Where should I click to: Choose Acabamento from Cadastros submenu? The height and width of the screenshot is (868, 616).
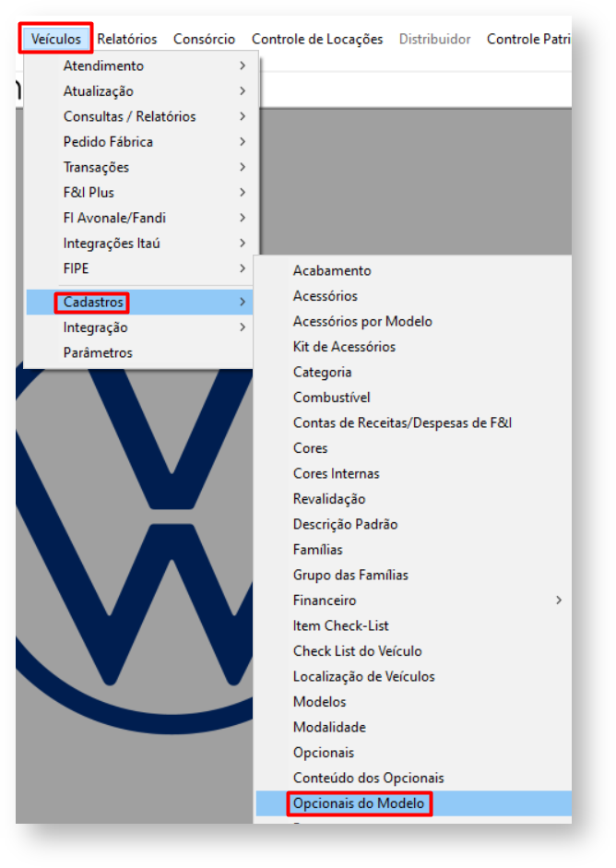[414, 271]
